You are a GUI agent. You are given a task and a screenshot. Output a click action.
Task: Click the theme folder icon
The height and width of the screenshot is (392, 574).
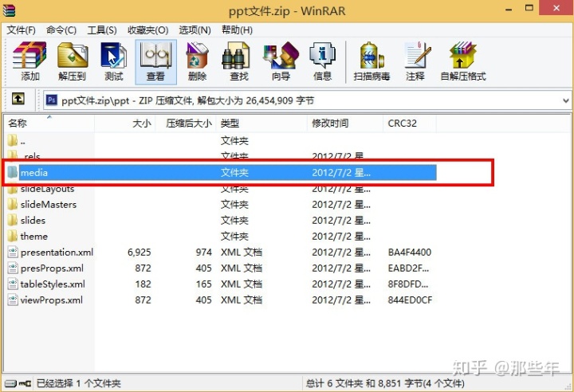(x=13, y=236)
